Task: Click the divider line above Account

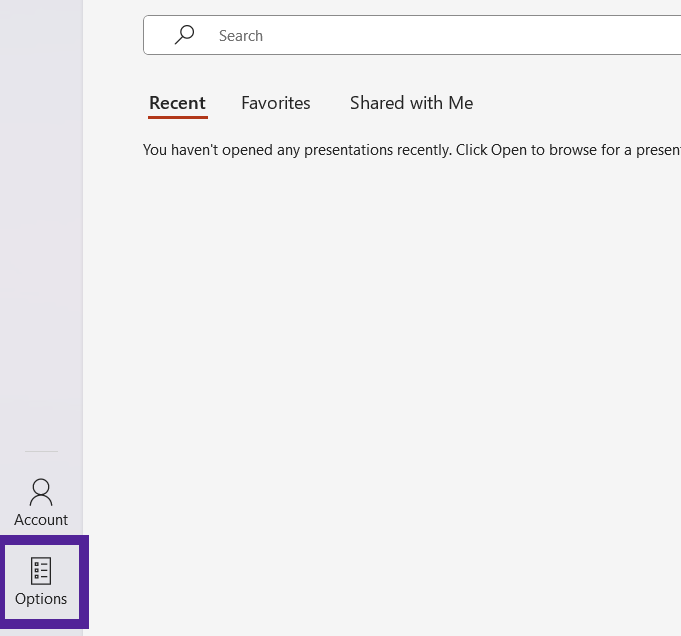Action: pyautogui.click(x=41, y=452)
